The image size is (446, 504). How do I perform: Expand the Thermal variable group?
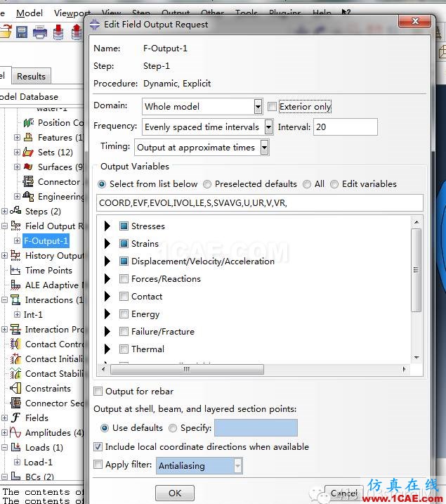pyautogui.click(x=107, y=349)
